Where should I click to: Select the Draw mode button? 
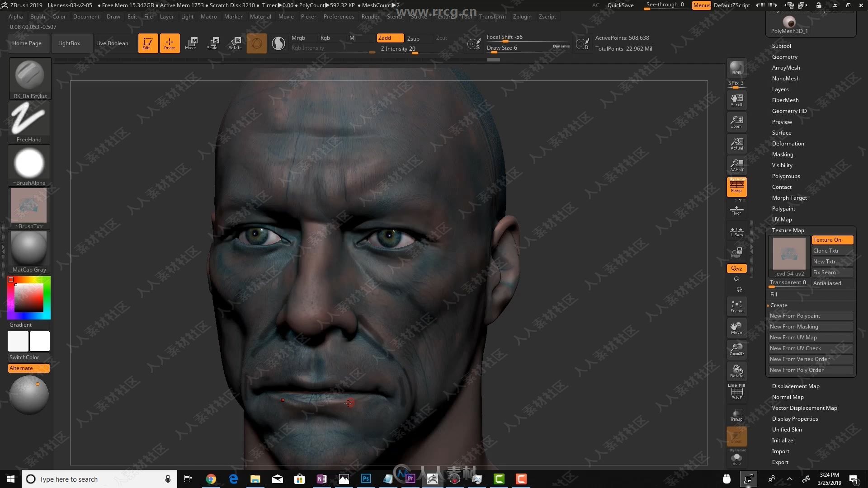click(170, 43)
